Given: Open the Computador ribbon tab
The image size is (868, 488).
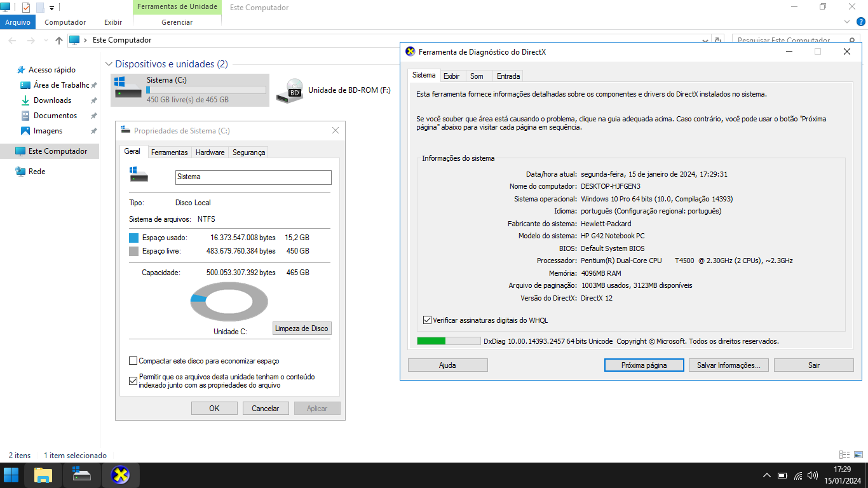Looking at the screenshot, I should tap(65, 22).
